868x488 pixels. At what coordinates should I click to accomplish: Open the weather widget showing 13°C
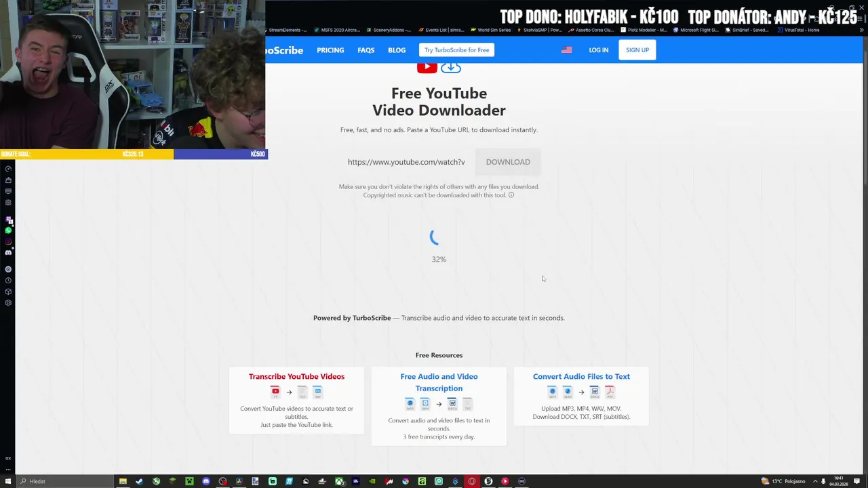(x=783, y=481)
